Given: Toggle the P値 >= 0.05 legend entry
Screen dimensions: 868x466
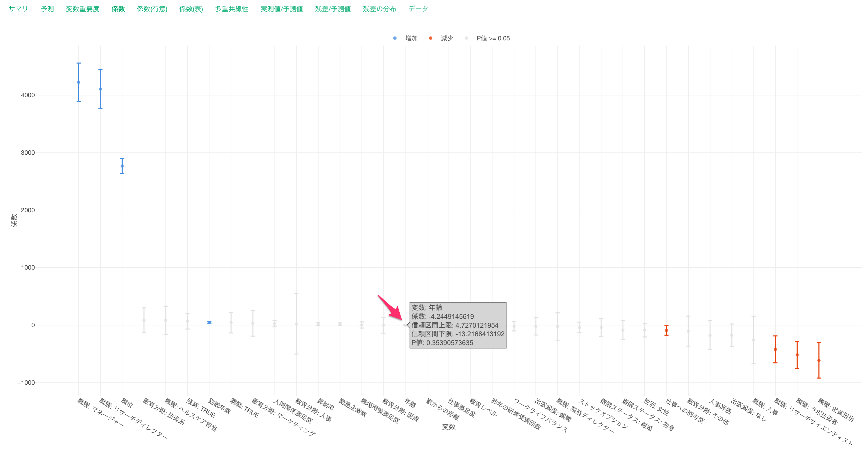Looking at the screenshot, I should click(493, 38).
